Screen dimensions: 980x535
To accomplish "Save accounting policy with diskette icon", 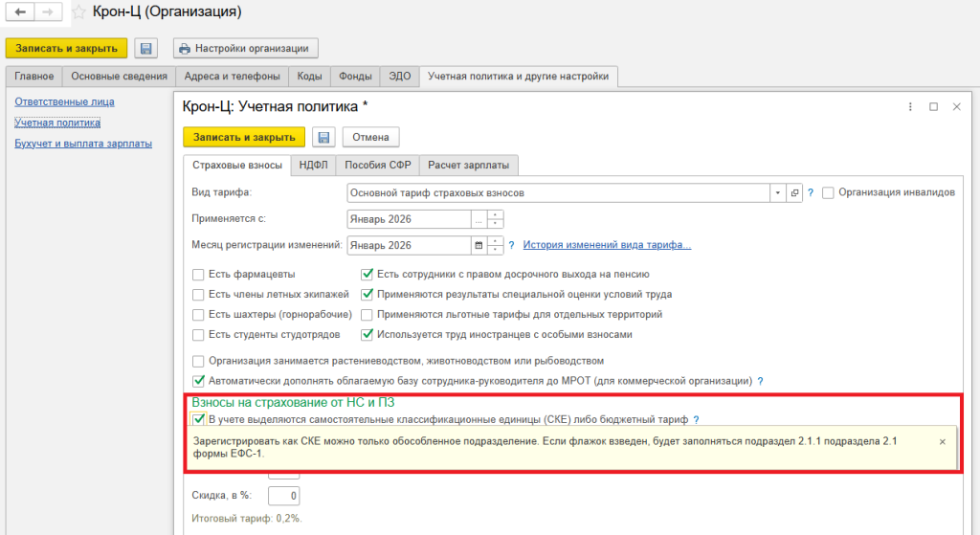I will 323,137.
